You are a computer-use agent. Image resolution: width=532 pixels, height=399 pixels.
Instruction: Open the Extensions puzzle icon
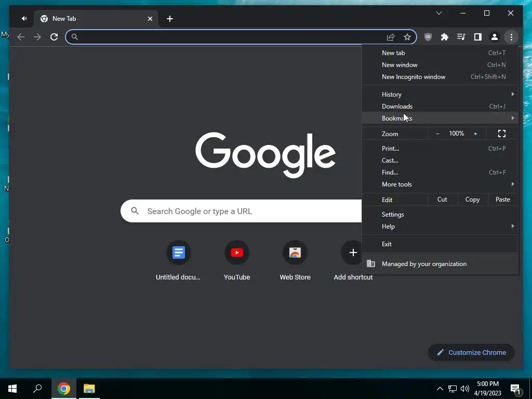pos(445,37)
